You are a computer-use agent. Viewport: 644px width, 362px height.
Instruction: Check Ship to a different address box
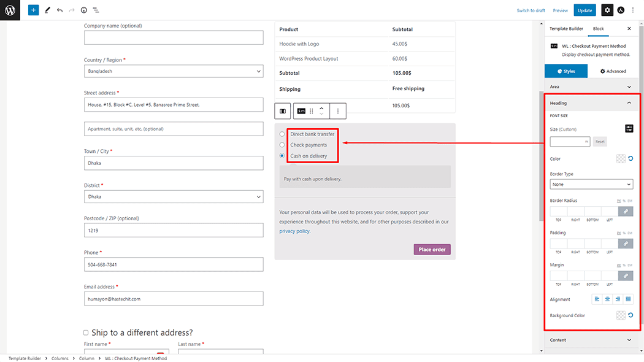[x=86, y=333]
